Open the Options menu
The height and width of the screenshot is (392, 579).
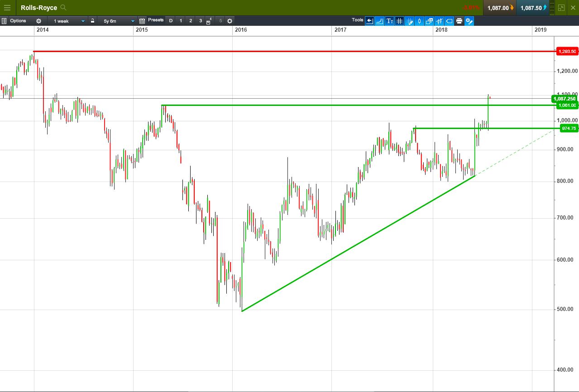pyautogui.click(x=18, y=21)
